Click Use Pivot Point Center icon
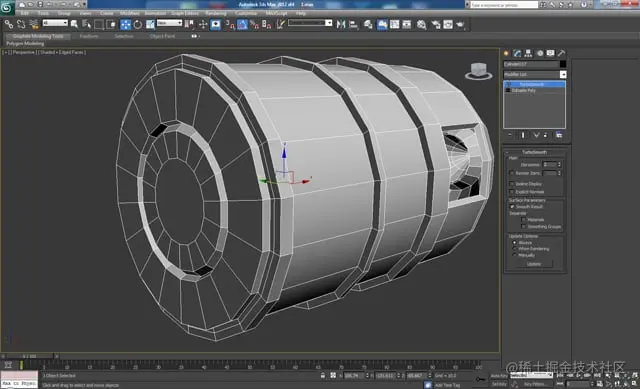The image size is (640, 389). click(189, 24)
